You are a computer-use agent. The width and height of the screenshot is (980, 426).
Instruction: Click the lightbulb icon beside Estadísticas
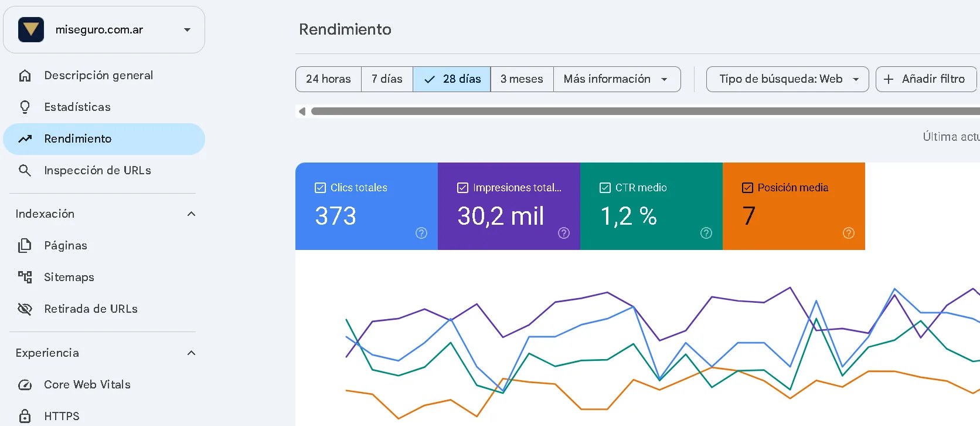click(25, 107)
